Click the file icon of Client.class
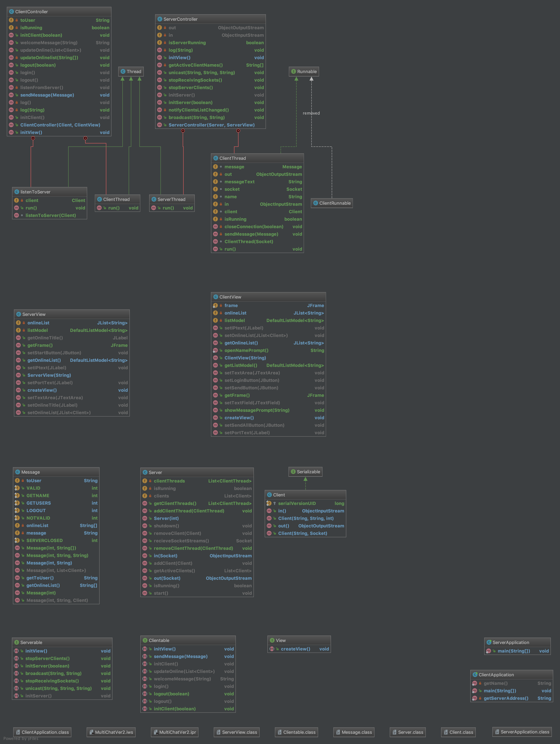560x744 pixels. pyautogui.click(x=446, y=732)
